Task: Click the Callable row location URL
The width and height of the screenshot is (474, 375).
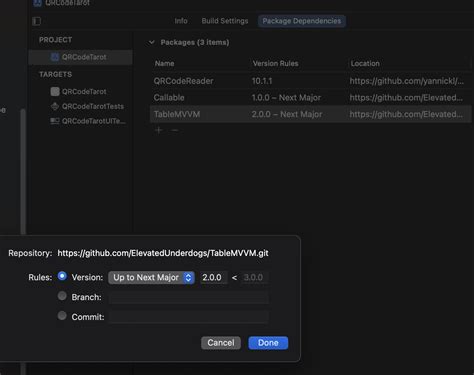Action: point(406,98)
